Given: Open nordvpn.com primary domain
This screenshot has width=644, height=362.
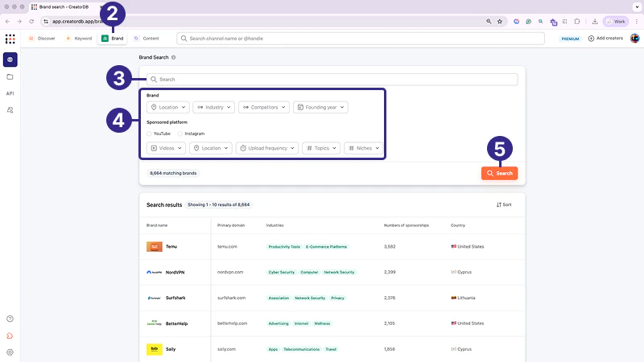Looking at the screenshot, I should coord(230,272).
